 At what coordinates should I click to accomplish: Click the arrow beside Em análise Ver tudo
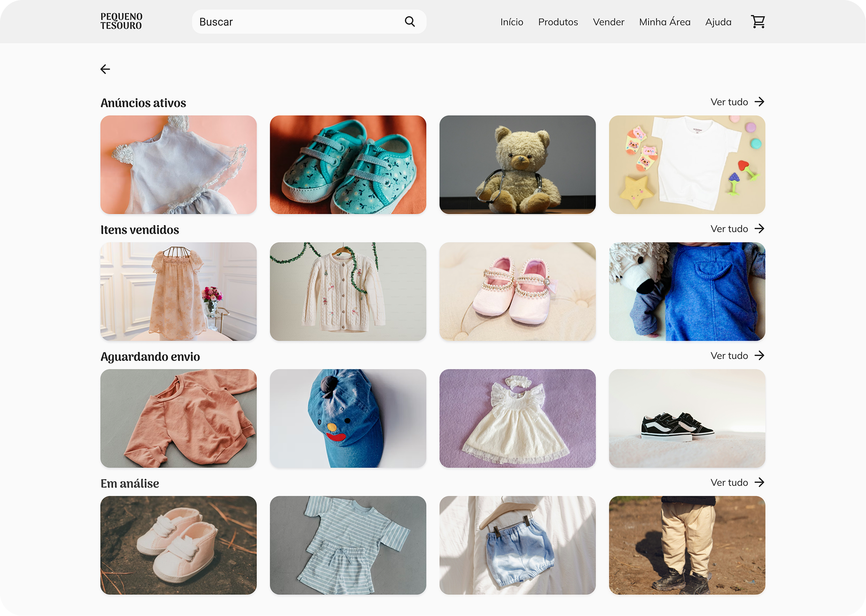pos(759,483)
